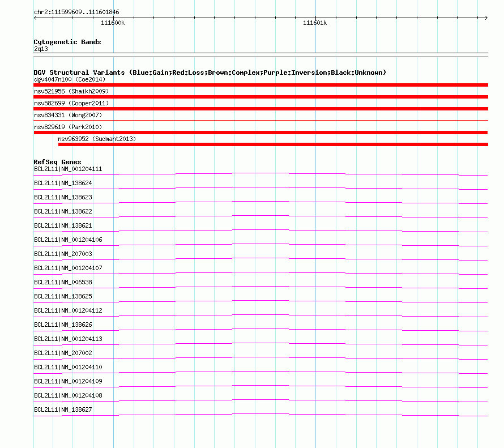Click the DGV Structural Variants track title
504x448 pixels.
pos(210,72)
